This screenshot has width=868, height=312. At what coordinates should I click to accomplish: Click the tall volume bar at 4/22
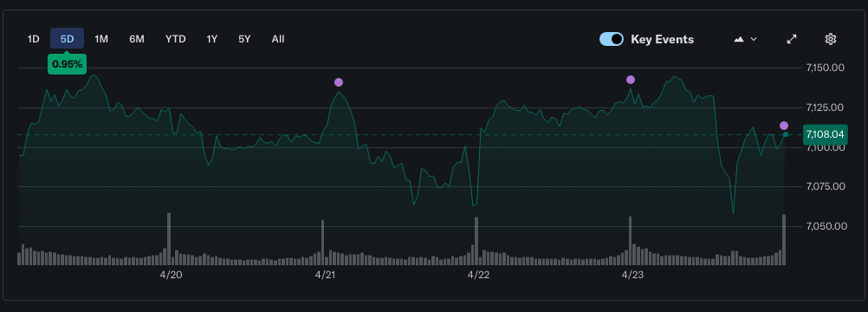[x=476, y=241]
